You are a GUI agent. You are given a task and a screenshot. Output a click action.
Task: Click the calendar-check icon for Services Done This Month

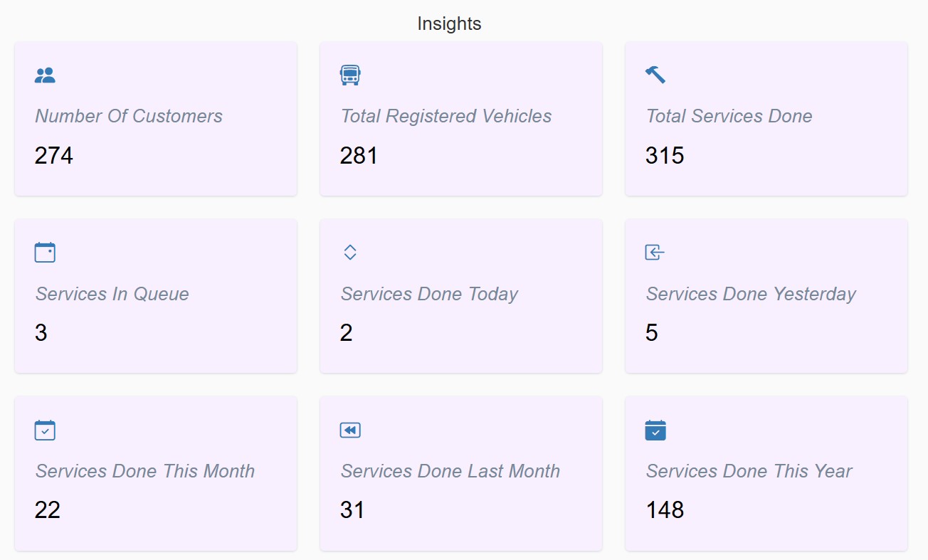coord(45,430)
